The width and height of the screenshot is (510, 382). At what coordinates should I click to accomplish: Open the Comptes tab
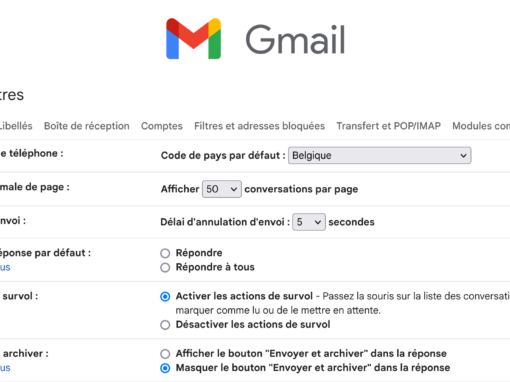pyautogui.click(x=162, y=126)
